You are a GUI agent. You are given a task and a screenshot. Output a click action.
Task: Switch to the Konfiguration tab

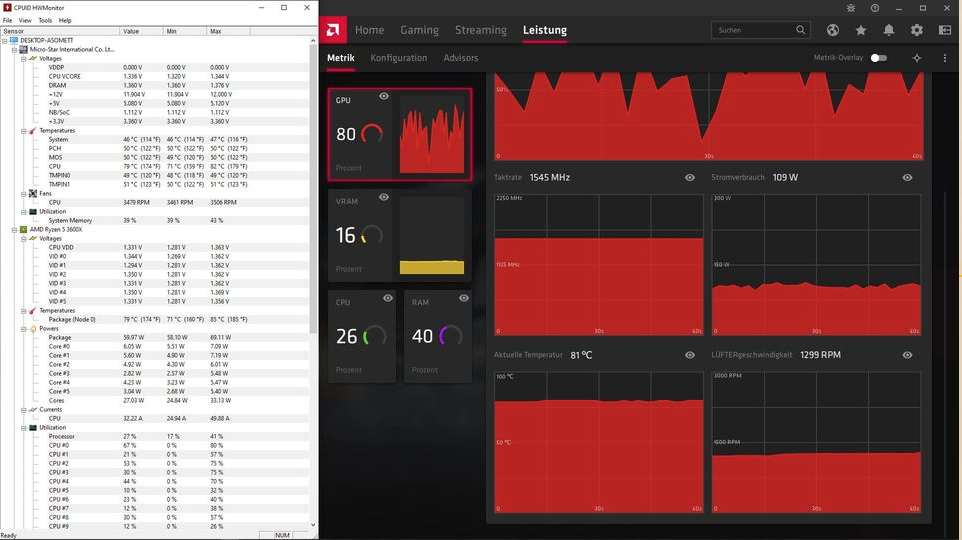(x=398, y=58)
